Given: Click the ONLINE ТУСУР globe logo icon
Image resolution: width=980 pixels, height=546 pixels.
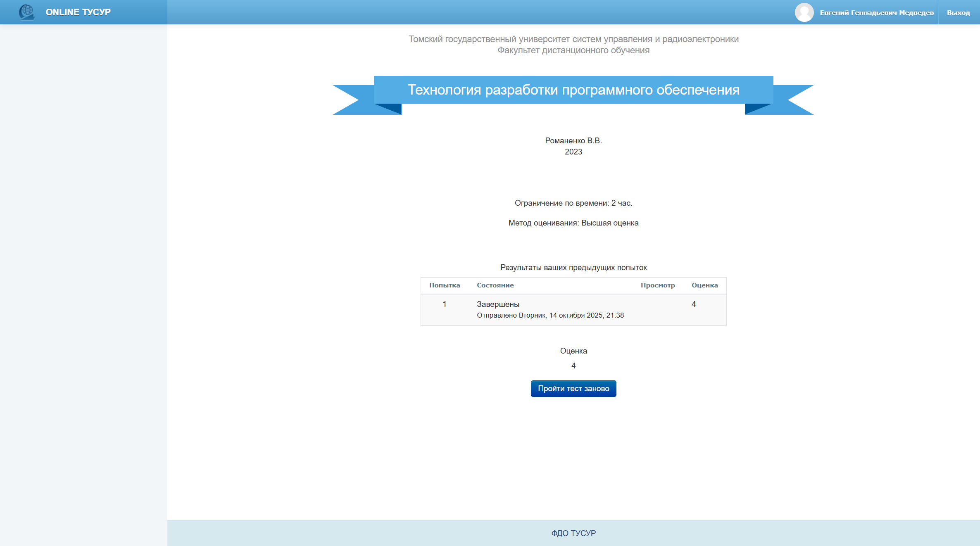Looking at the screenshot, I should point(27,12).
